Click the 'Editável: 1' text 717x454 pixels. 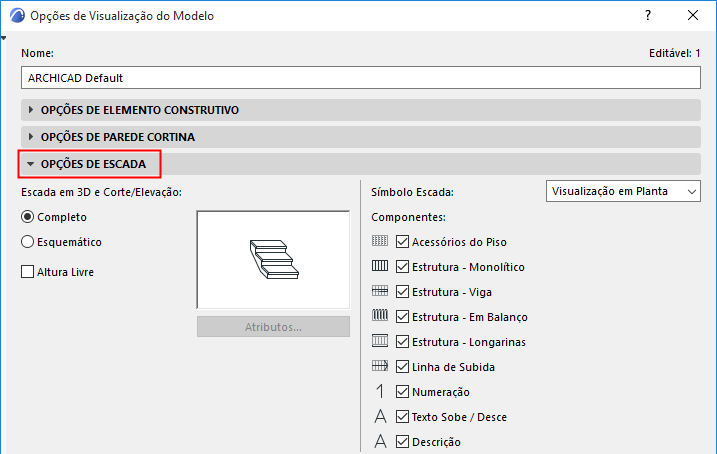(674, 53)
